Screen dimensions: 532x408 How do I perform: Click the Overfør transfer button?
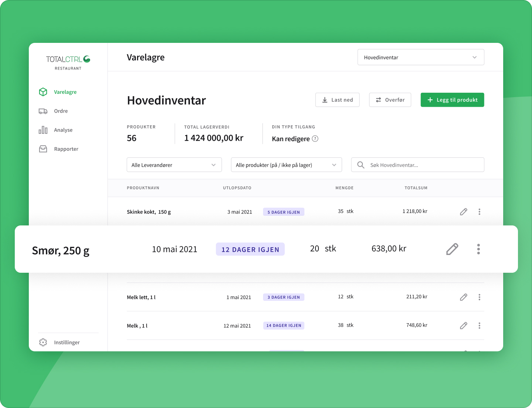pyautogui.click(x=390, y=100)
